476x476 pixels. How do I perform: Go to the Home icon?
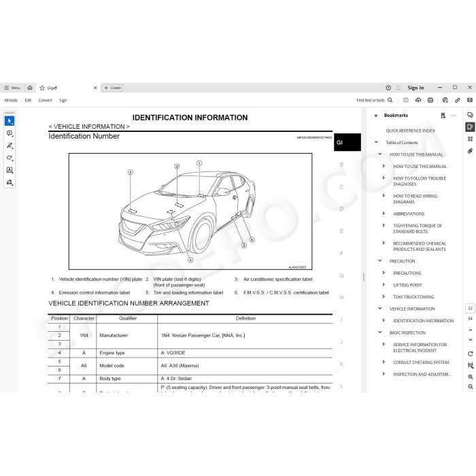(x=30, y=88)
